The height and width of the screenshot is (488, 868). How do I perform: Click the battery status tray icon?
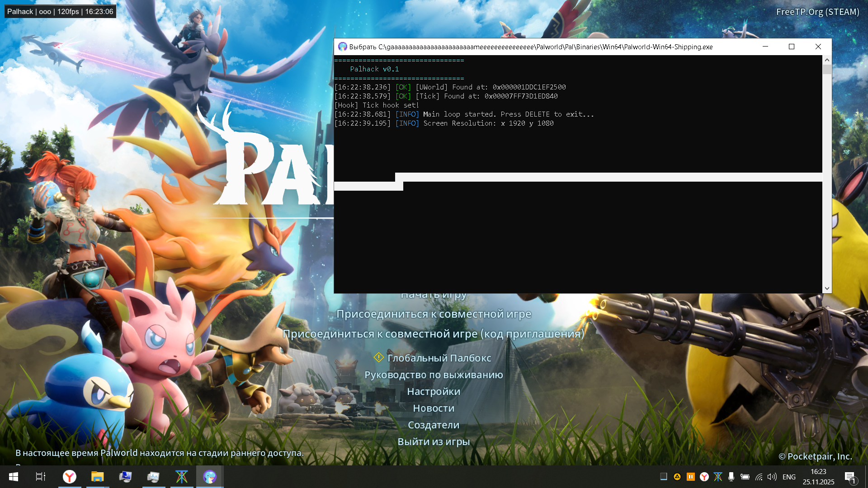click(x=745, y=477)
